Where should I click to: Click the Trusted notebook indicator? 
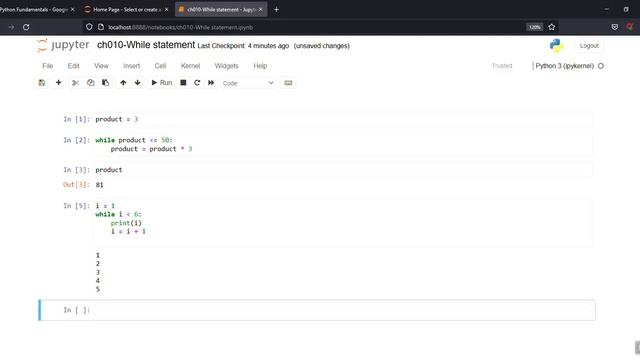pos(502,66)
